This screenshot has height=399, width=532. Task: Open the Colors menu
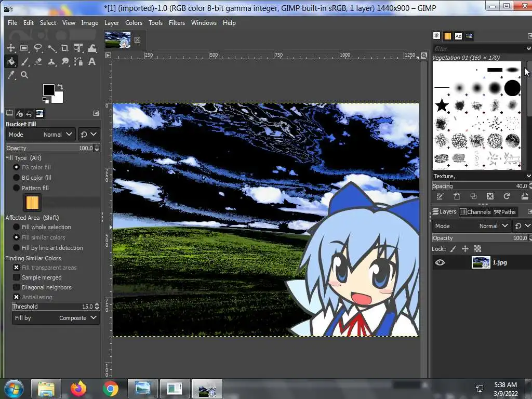(134, 23)
